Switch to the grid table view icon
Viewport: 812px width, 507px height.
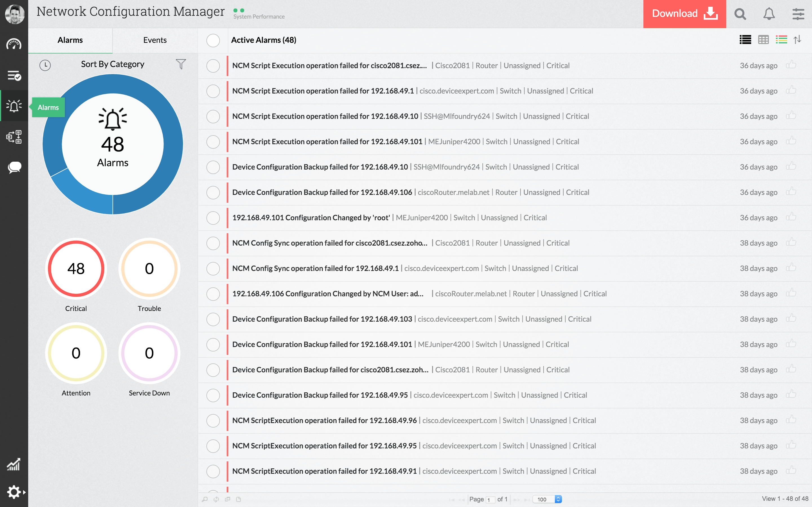click(x=763, y=40)
